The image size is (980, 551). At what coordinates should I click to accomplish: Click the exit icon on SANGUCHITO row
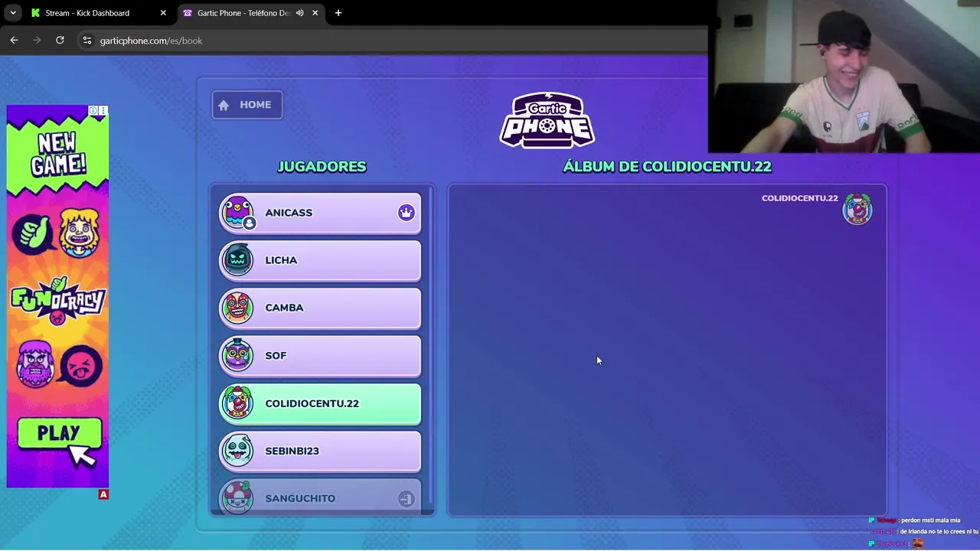click(x=406, y=499)
